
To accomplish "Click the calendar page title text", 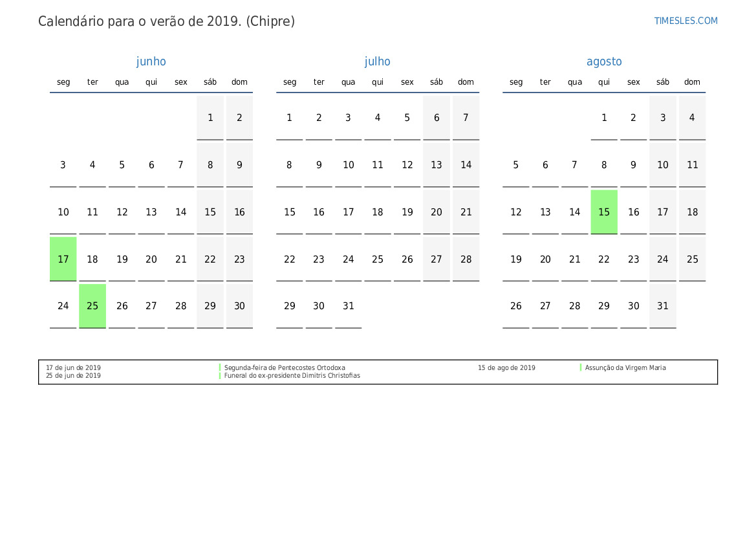I will [x=166, y=21].
